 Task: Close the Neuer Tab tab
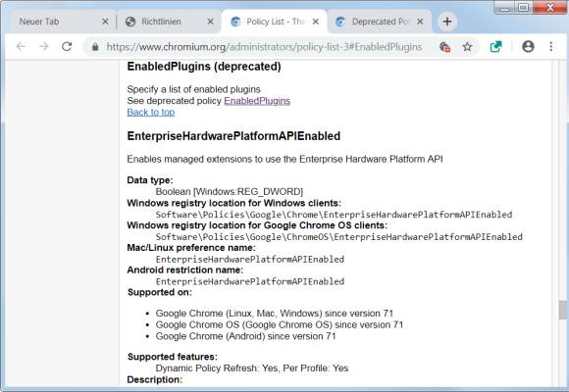coord(105,22)
